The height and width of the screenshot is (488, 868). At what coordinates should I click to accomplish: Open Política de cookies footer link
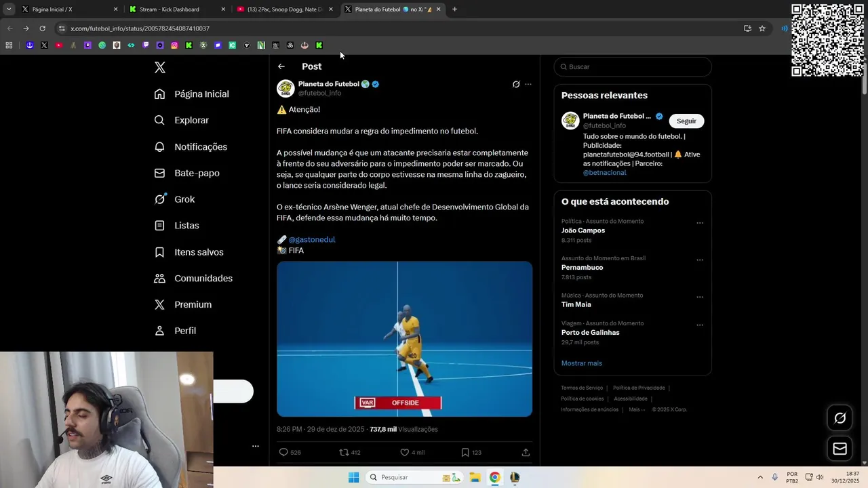582,399
